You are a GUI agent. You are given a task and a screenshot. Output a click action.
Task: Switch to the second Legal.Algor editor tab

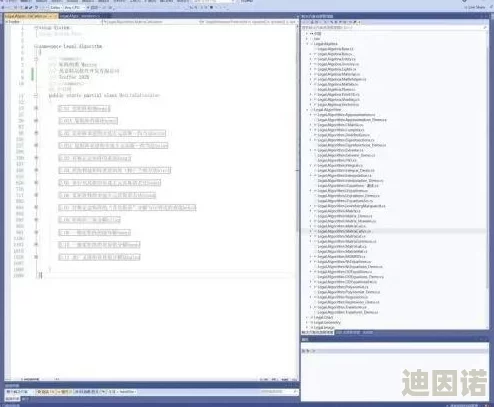click(81, 16)
